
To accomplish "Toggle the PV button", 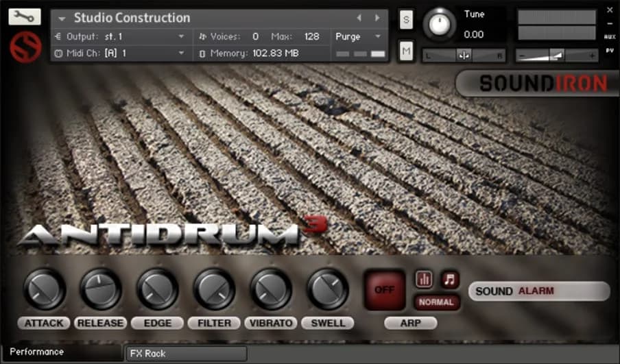I will coord(610,51).
